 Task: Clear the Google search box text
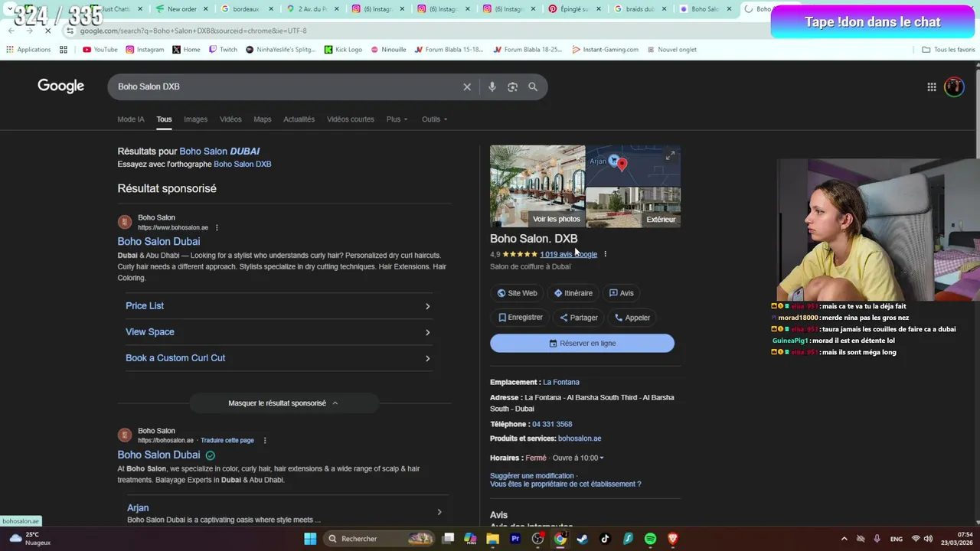(467, 86)
